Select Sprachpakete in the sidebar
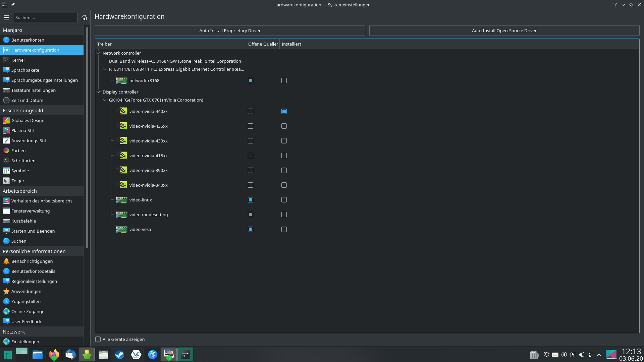 tap(42, 70)
